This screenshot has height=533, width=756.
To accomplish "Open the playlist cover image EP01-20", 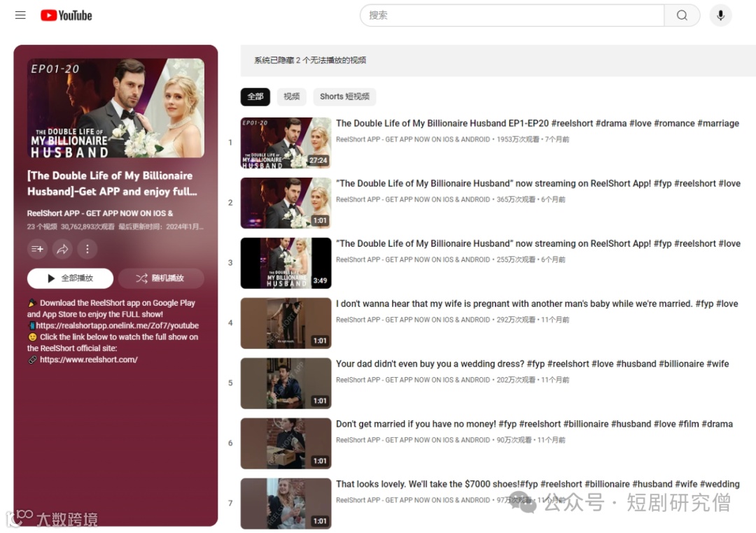I will point(115,108).
